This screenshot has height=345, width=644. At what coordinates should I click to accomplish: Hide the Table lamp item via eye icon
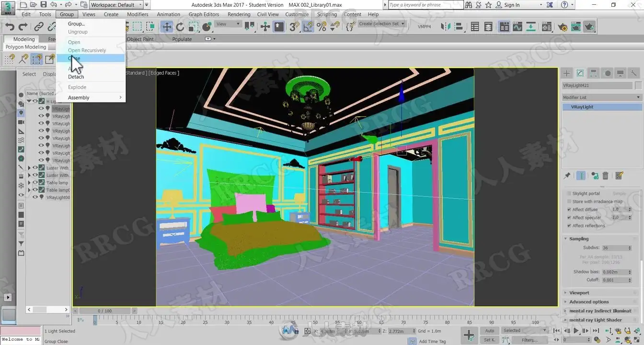pos(35,183)
